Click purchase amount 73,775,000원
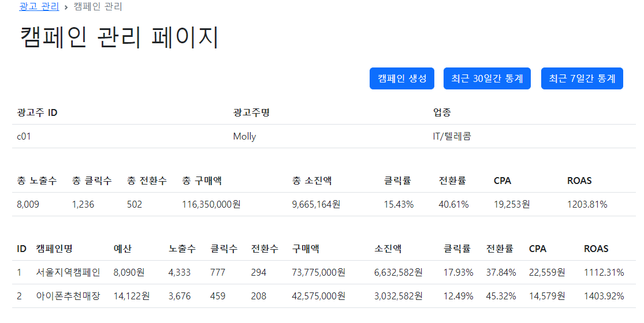644x323 pixels. coord(318,273)
